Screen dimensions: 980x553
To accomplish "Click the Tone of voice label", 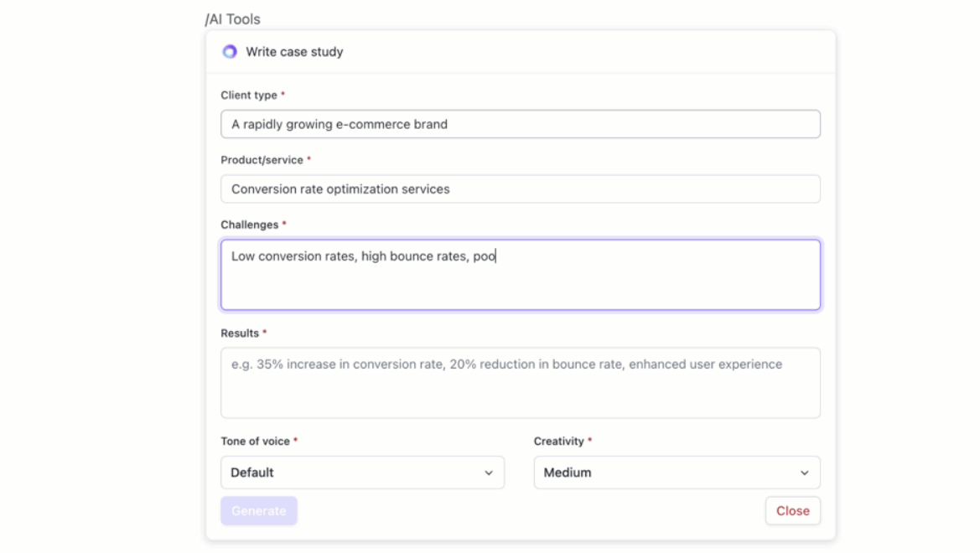I will [x=255, y=442].
